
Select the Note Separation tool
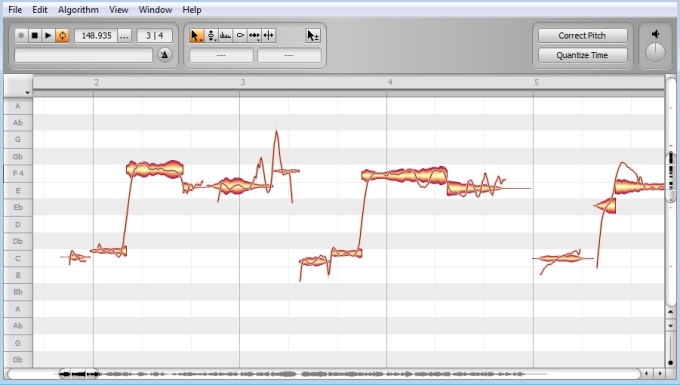[268, 36]
